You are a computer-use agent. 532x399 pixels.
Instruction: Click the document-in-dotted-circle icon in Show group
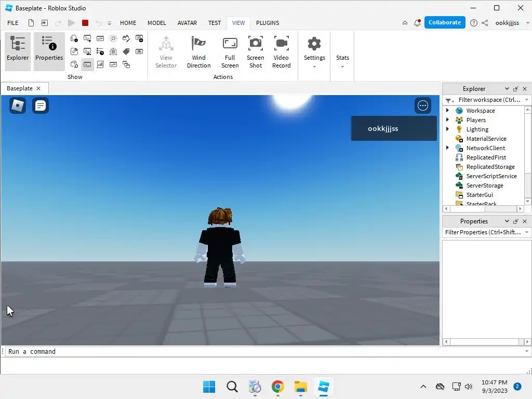113,51
